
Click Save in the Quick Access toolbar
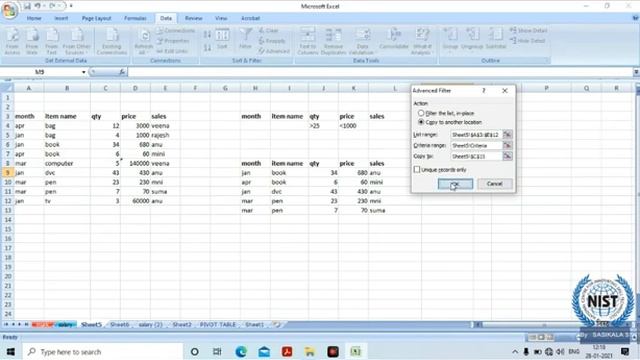point(27,6)
